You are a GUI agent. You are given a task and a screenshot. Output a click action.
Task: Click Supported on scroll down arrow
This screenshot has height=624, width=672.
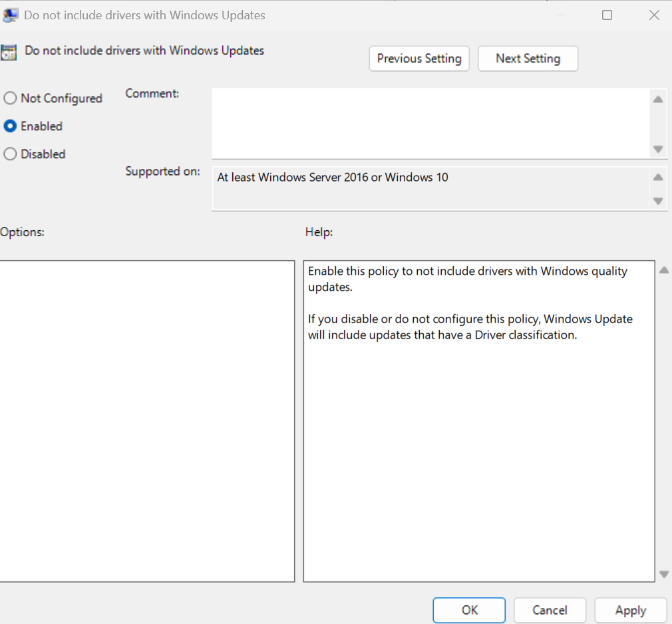coord(658,201)
